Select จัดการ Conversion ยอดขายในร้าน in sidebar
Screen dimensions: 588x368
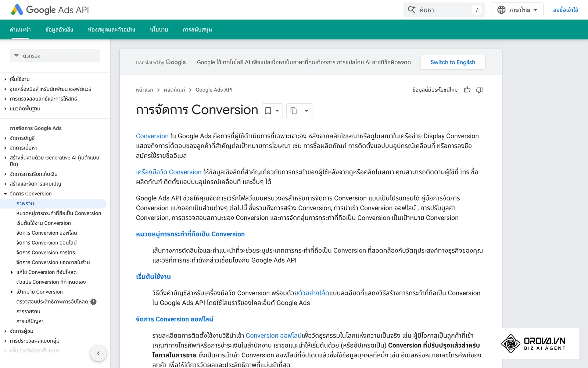[x=53, y=262]
